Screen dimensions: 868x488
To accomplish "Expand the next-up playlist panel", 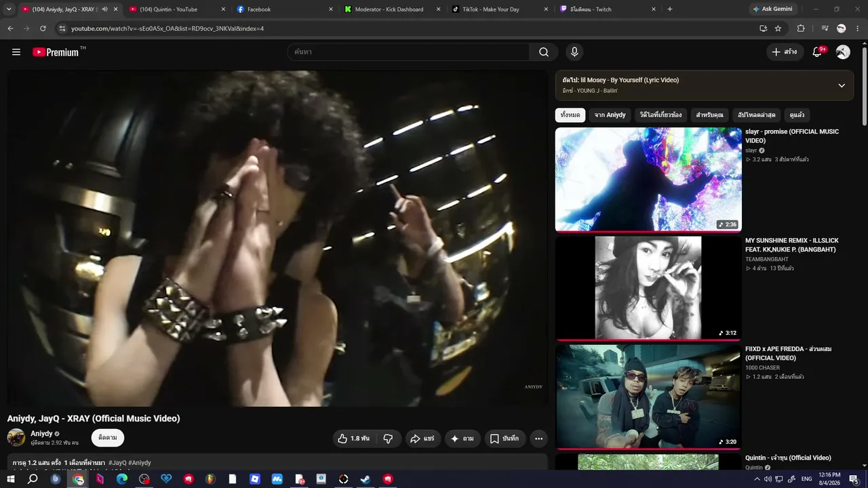I will pyautogui.click(x=842, y=85).
